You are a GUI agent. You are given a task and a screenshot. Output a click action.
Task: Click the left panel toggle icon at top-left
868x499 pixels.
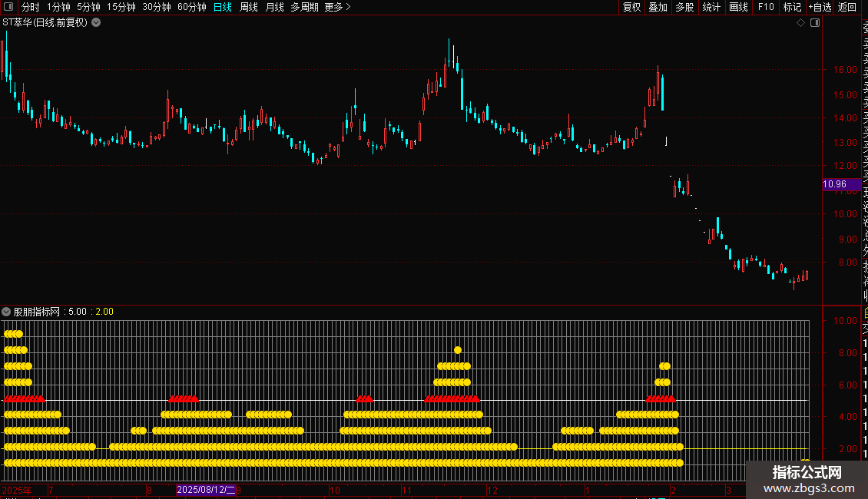[x=9, y=8]
